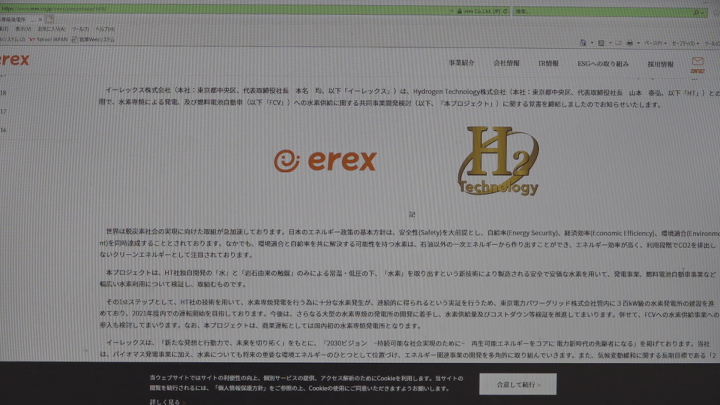
Task: Open the セーフティ(S) command bar menu
Action: click(x=685, y=44)
